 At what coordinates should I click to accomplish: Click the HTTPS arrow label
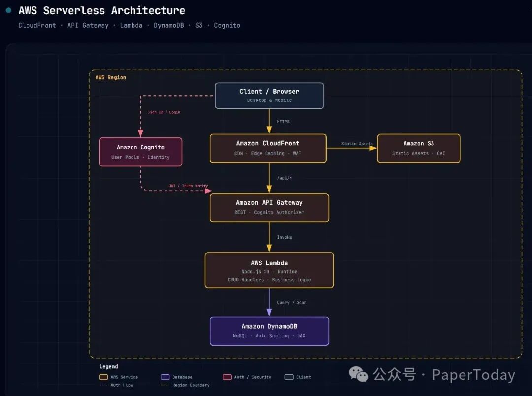283,122
